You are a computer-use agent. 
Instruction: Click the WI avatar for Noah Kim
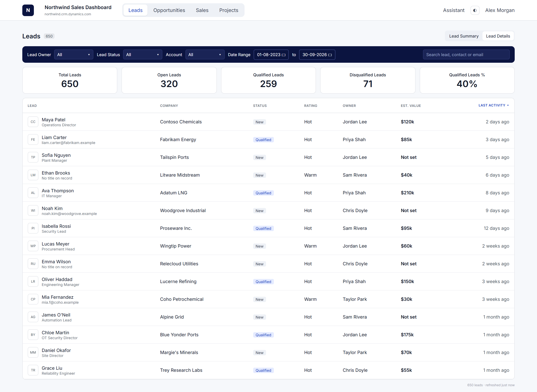(x=33, y=210)
